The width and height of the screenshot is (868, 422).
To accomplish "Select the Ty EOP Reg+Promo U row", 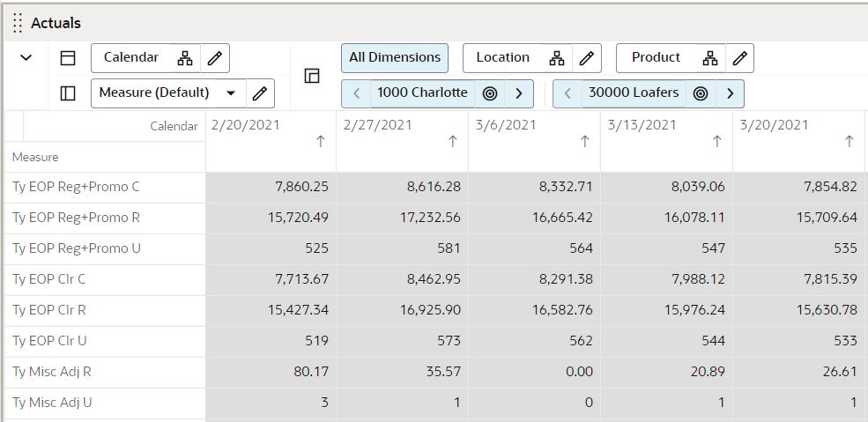I will 105,249.
